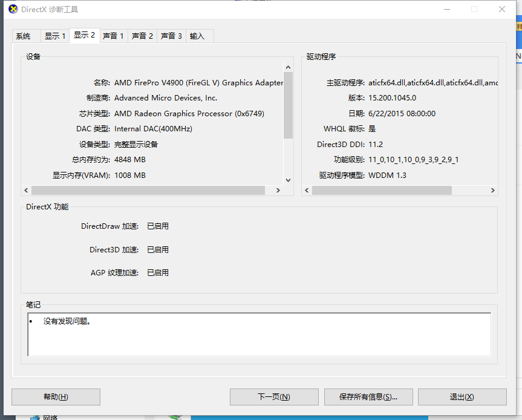Click the WHQL 徽标 value 是
Image resolution: width=522 pixels, height=420 pixels.
(x=372, y=129)
